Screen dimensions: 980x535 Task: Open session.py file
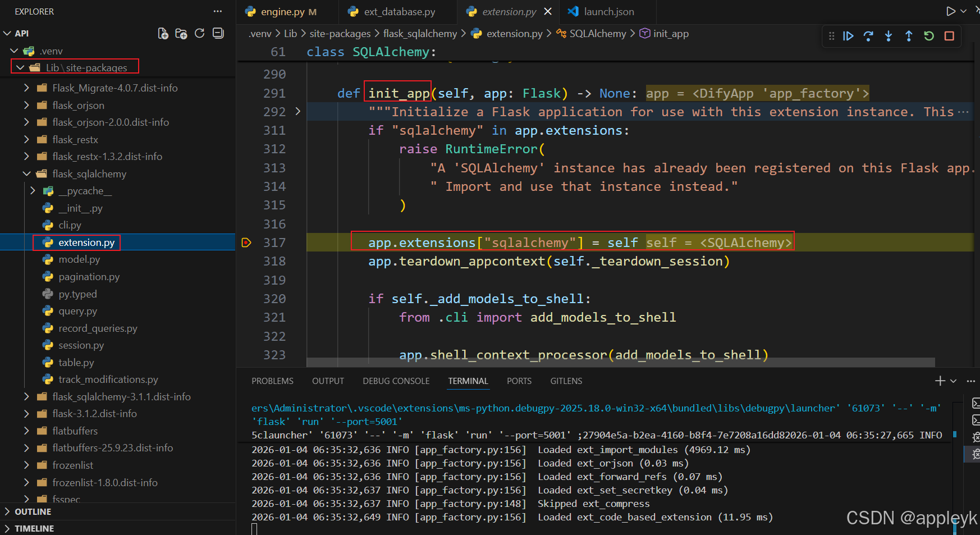point(81,345)
